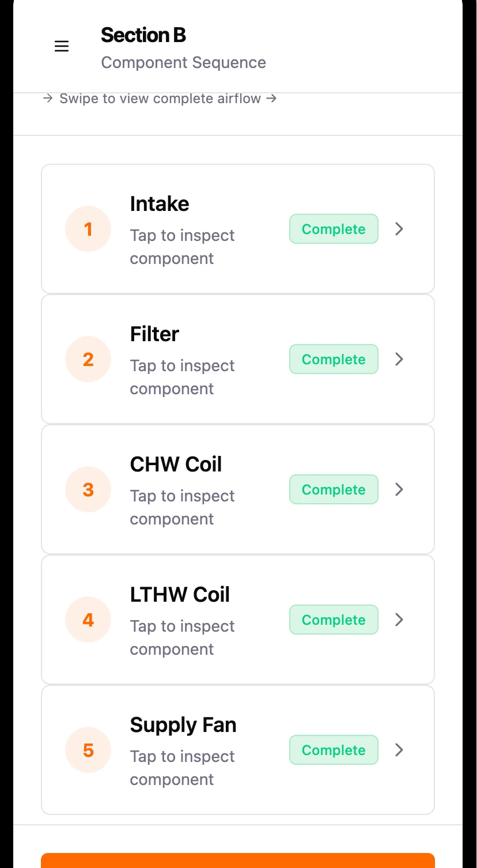
Task: Open the hamburger menu icon
Action: pos(62,47)
